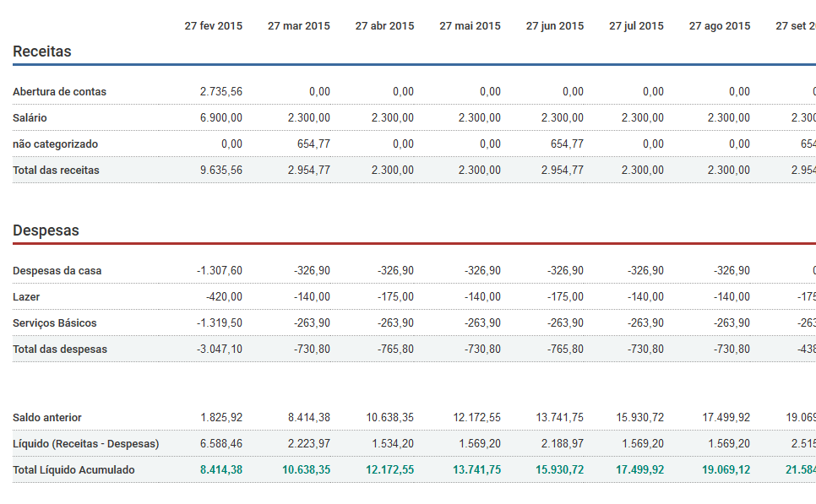816x504 pixels.
Task: Click Total Líquido Acumulado 12.172,55 for April
Action: [x=389, y=469]
